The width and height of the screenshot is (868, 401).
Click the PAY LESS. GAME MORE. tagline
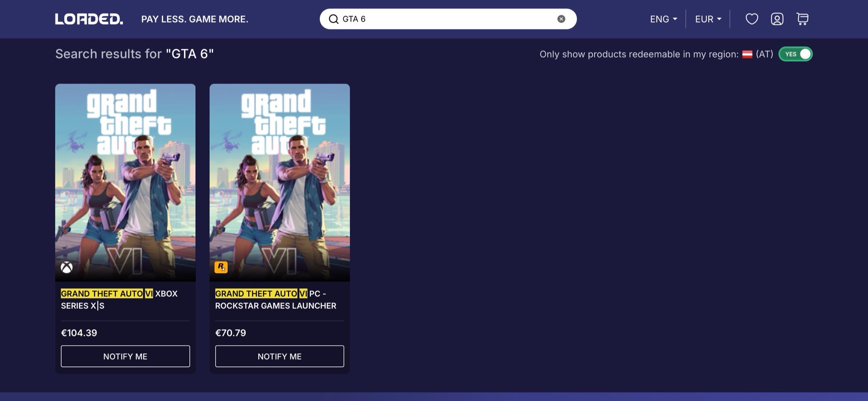tap(195, 19)
